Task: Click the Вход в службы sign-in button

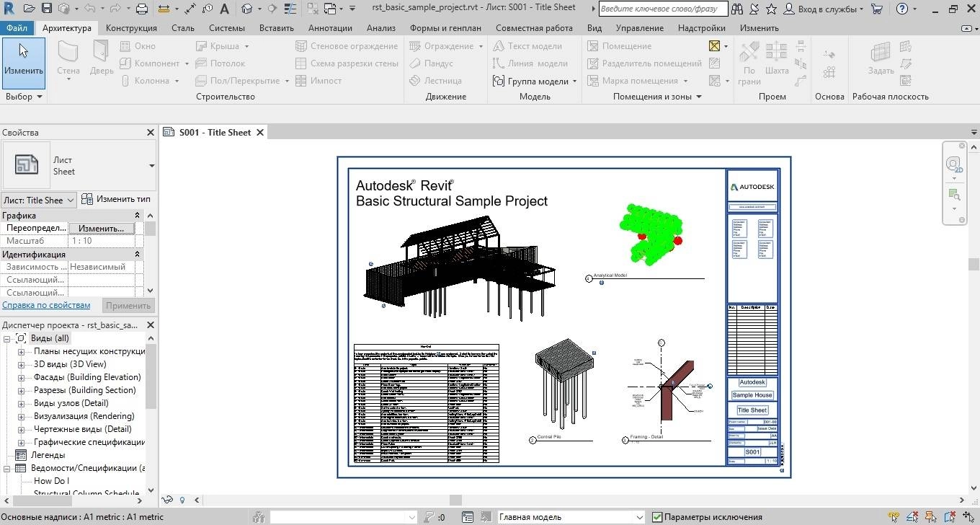Action: pyautogui.click(x=823, y=9)
